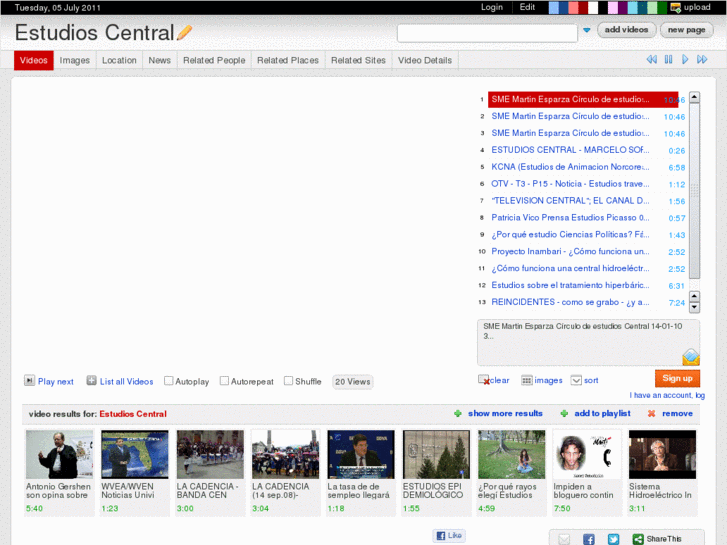Screen dimensions: 727x545
Task: Enable the Autoplay checkbox
Action: click(x=169, y=381)
